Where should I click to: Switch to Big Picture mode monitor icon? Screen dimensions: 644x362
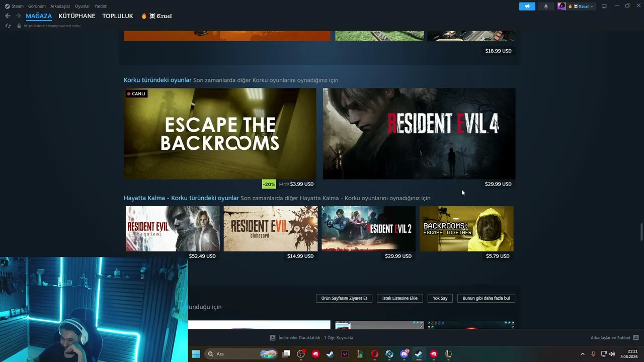[x=604, y=7]
